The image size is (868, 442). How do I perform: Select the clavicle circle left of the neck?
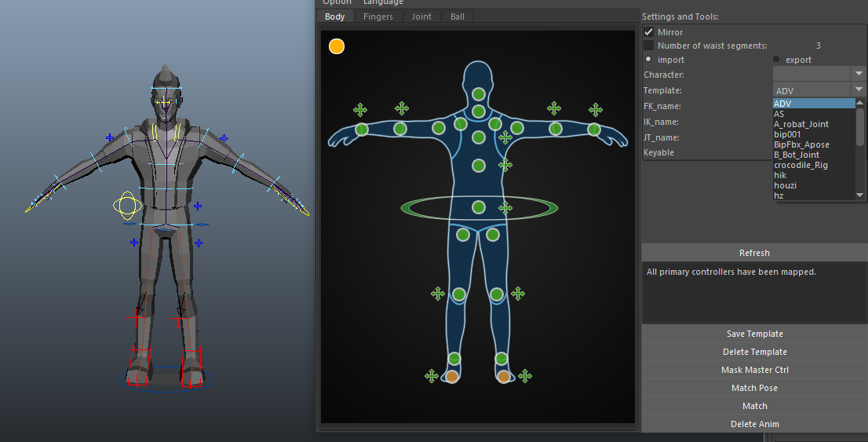[461, 124]
